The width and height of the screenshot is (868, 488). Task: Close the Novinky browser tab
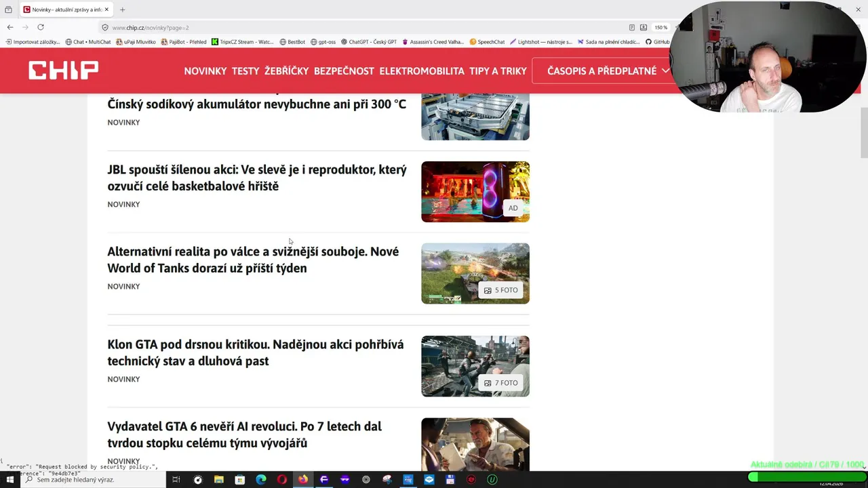(106, 9)
